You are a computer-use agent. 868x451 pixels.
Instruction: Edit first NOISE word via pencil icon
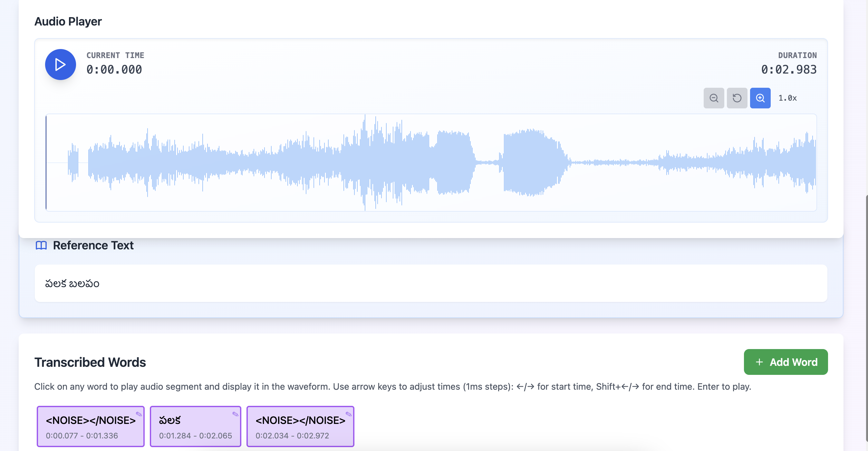[139, 414]
